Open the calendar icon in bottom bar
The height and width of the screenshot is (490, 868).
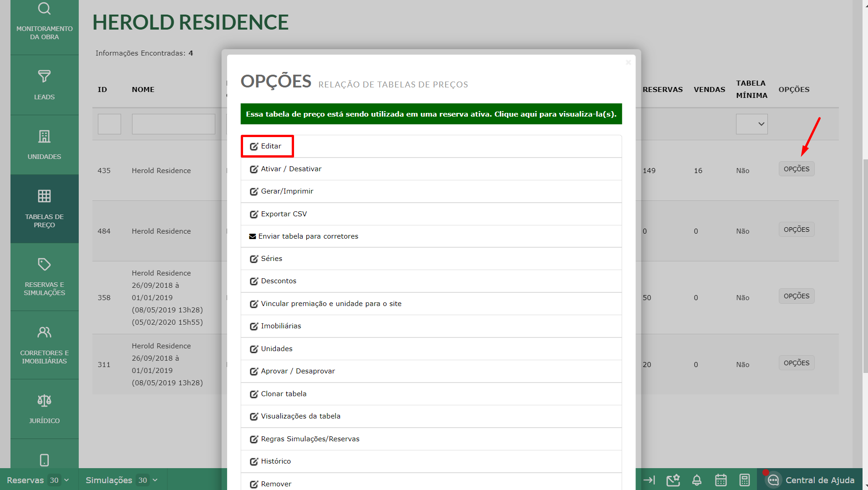(721, 480)
